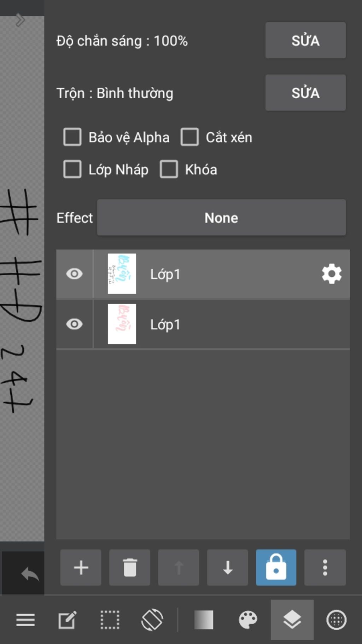Image resolution: width=362 pixels, height=644 pixels.
Task: Open the hamburger main menu
Action: coord(25,620)
